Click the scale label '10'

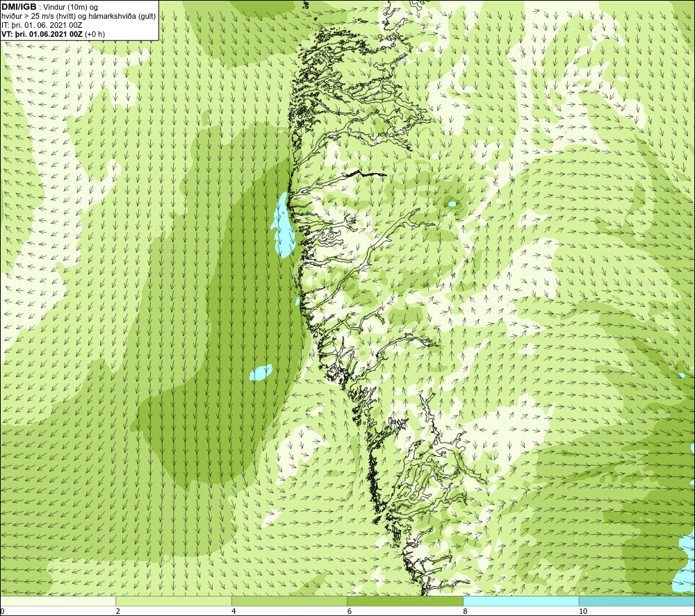(x=583, y=611)
